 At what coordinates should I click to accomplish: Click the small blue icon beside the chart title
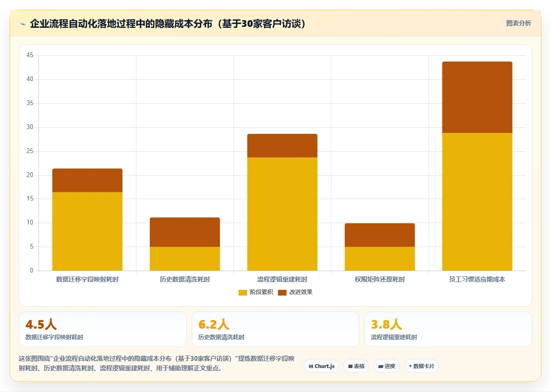tap(23, 24)
